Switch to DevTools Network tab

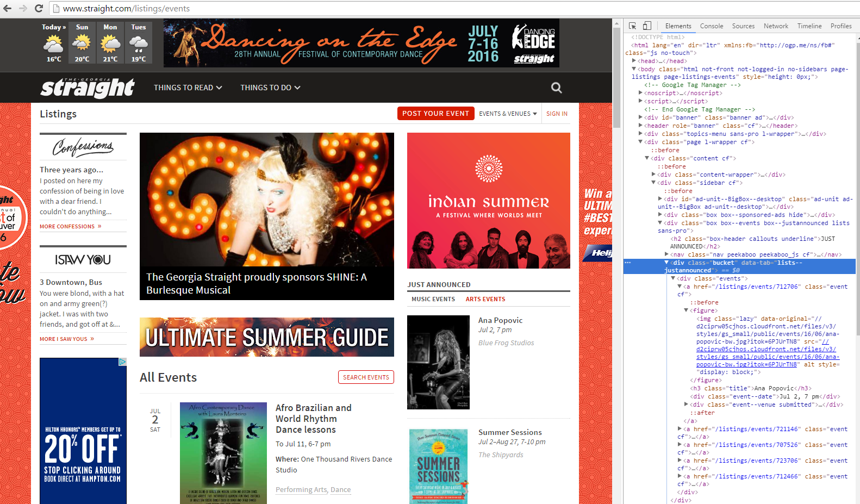tap(776, 26)
